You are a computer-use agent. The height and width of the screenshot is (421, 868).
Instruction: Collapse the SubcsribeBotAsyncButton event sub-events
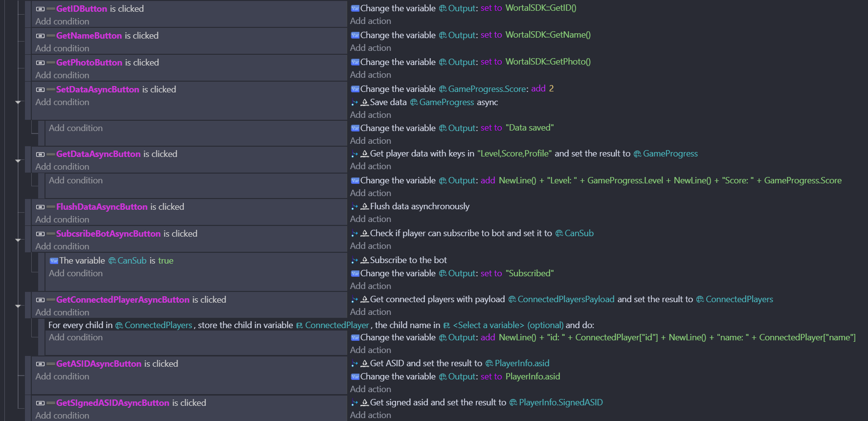(x=18, y=240)
